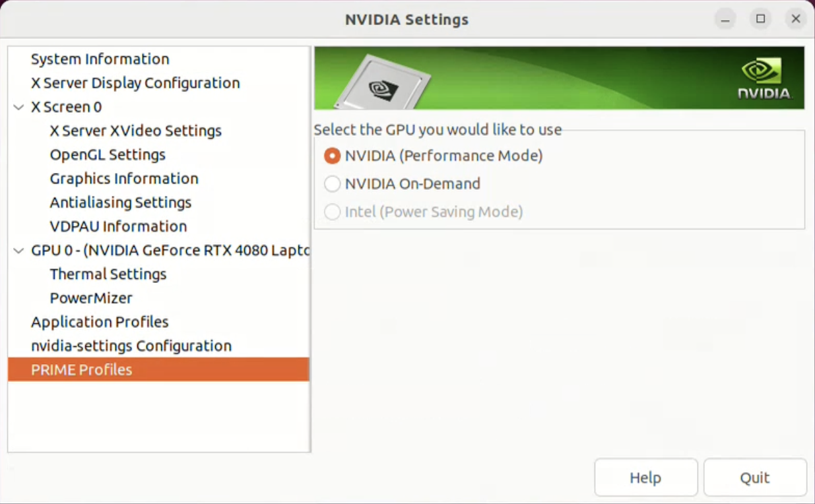The height and width of the screenshot is (504, 815).
Task: Open Thermal Settings for GPU 0
Action: click(108, 274)
